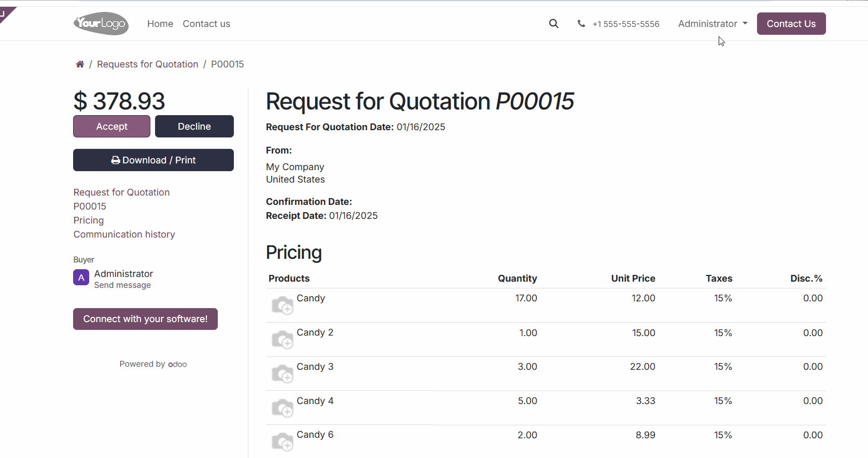Click the Administrator buyer name
This screenshot has height=458, width=868.
[x=123, y=274]
